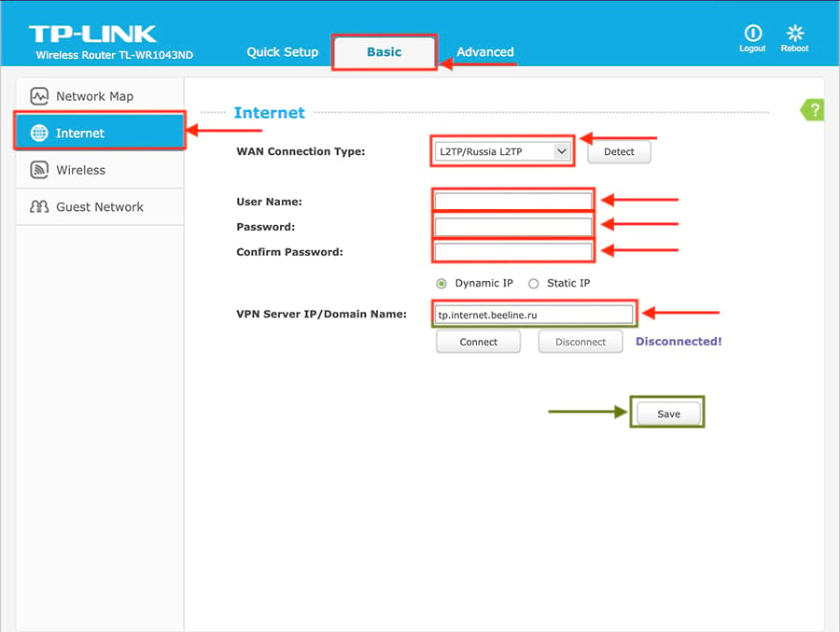Click the Wireless Router TL-WR1043ND text
Image resolution: width=840 pixels, height=632 pixels.
(x=115, y=55)
